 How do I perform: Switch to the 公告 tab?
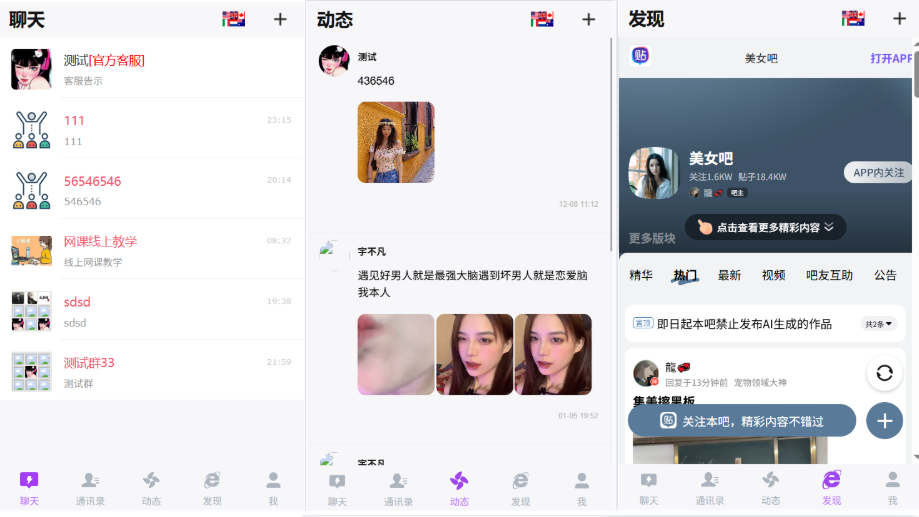pos(885,275)
